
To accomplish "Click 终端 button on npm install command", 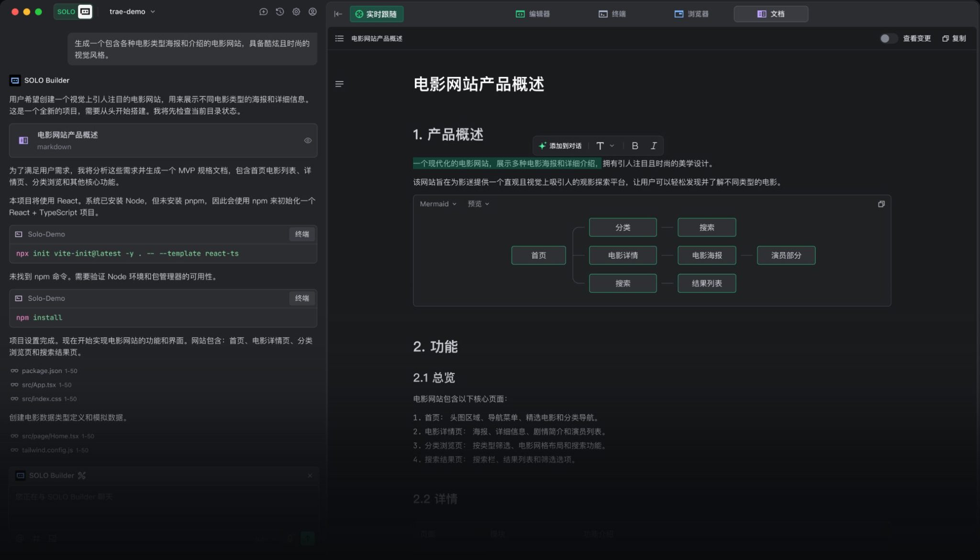I will click(302, 298).
